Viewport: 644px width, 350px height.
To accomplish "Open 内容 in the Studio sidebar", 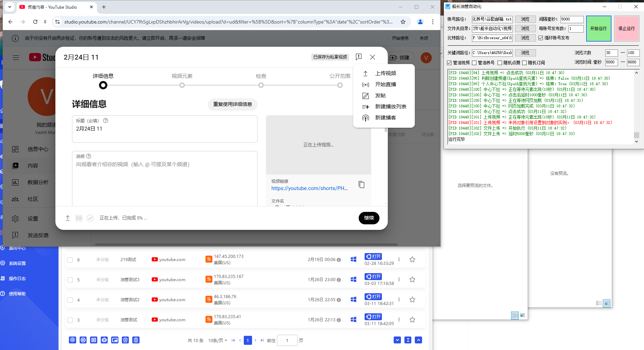I will pos(33,166).
